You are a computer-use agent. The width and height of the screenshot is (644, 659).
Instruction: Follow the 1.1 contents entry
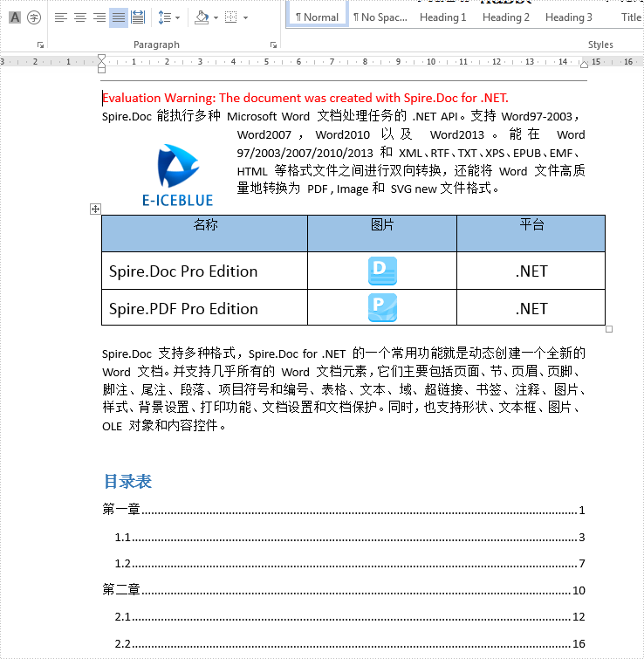pyautogui.click(x=350, y=537)
